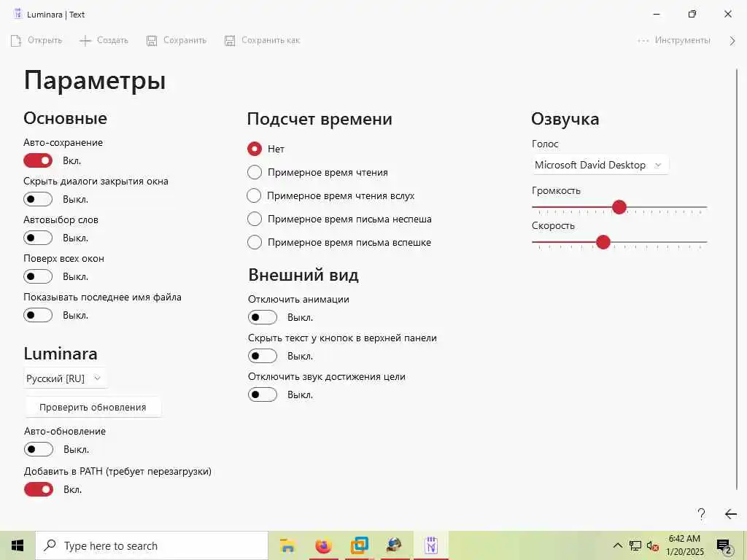Close the Luminara window
This screenshot has width=747, height=560.
(728, 15)
